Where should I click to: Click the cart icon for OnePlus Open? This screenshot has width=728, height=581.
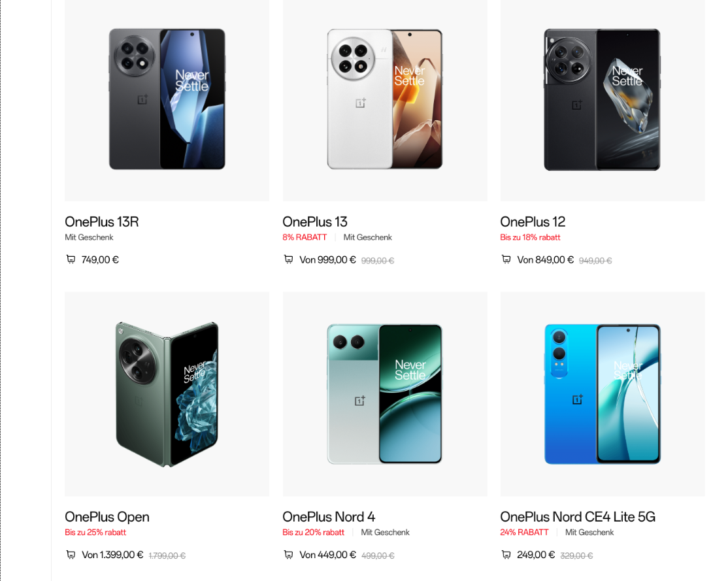[71, 554]
